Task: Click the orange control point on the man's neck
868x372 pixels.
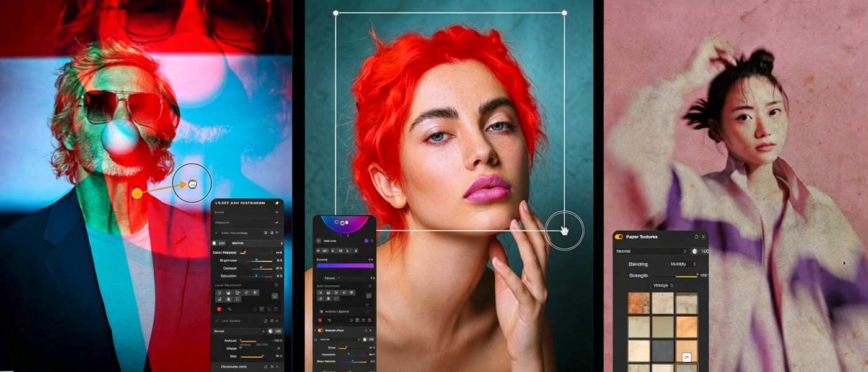Action: [x=137, y=193]
